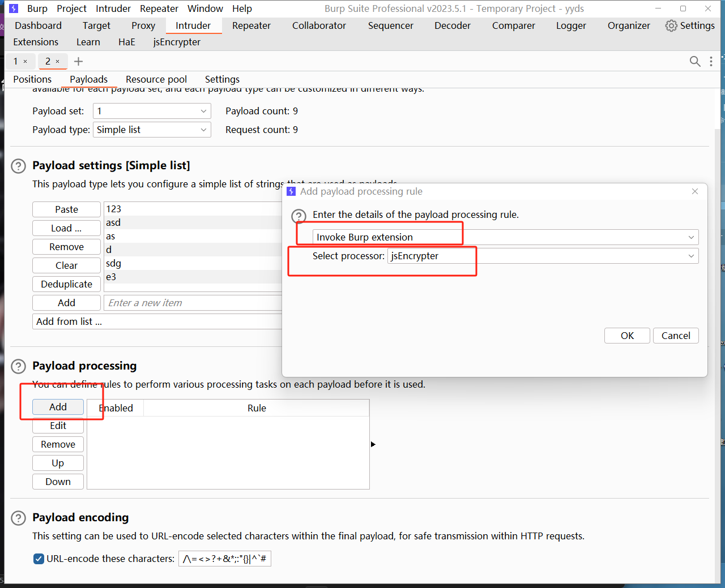The width and height of the screenshot is (725, 588).
Task: Select Intruder attack tab 1
Action: point(15,61)
